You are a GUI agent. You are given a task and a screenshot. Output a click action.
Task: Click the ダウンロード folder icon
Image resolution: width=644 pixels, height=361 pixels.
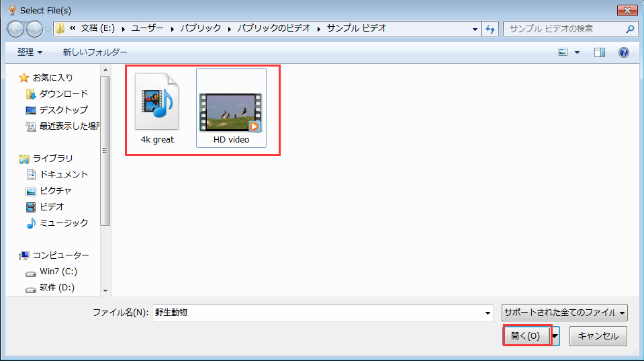[x=31, y=94]
